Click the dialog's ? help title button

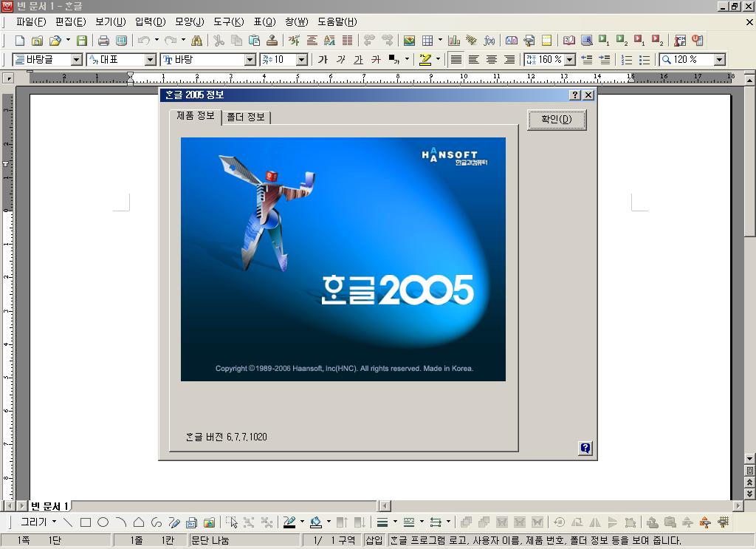574,95
